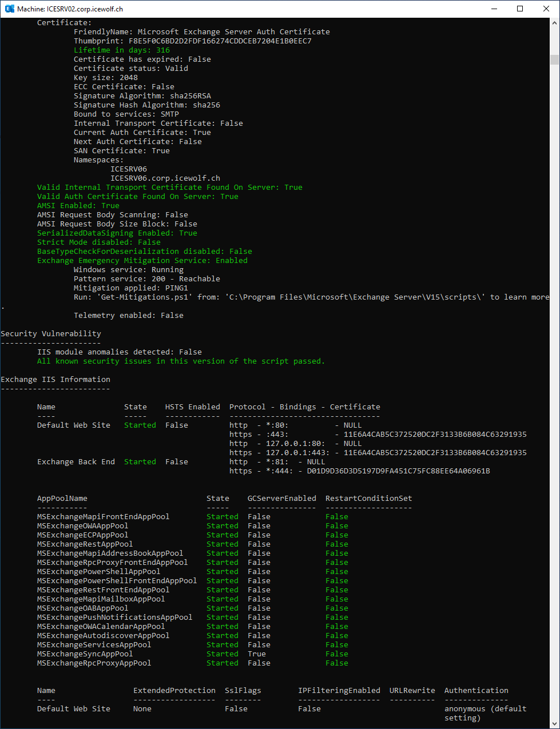Viewport: 560px width, 729px height.
Task: Click 'MSExchangeRestAppPool' row name
Action: pyautogui.click(x=85, y=544)
